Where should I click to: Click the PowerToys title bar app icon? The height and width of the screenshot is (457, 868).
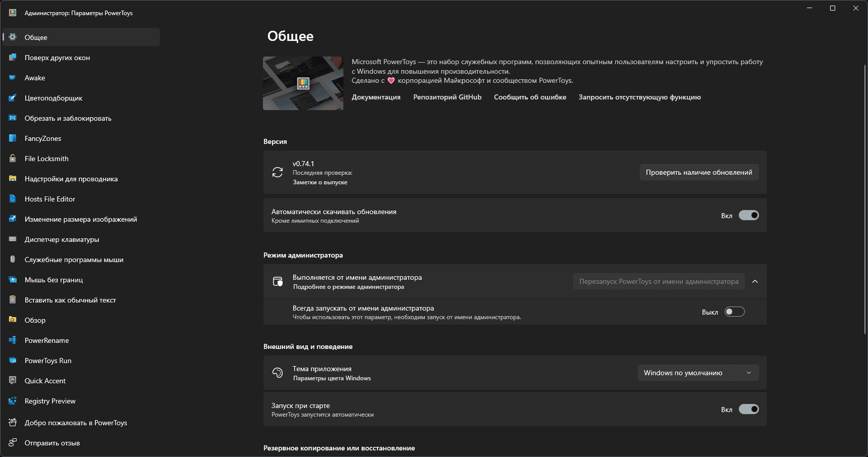click(x=13, y=13)
